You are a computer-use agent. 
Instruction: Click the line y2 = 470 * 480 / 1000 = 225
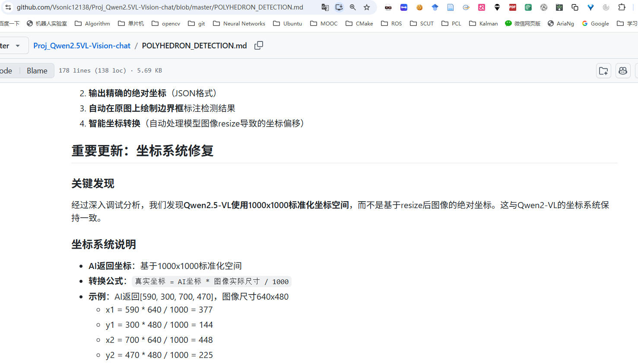[x=159, y=355]
